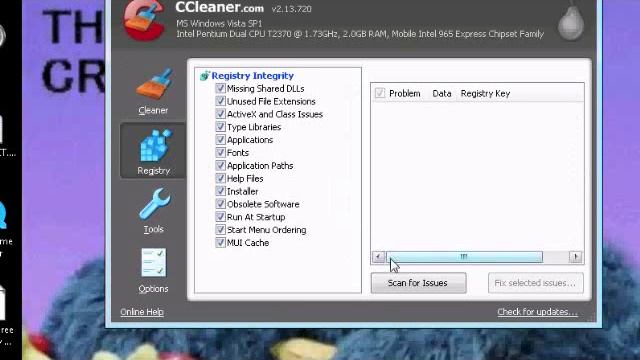
Task: Toggle Type Libraries checkbox
Action: [220, 127]
